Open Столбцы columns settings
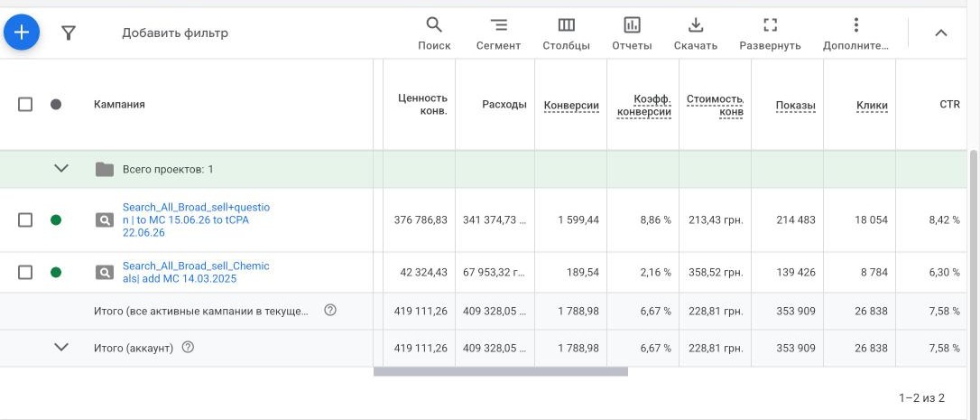The height and width of the screenshot is (420, 980). click(x=566, y=33)
